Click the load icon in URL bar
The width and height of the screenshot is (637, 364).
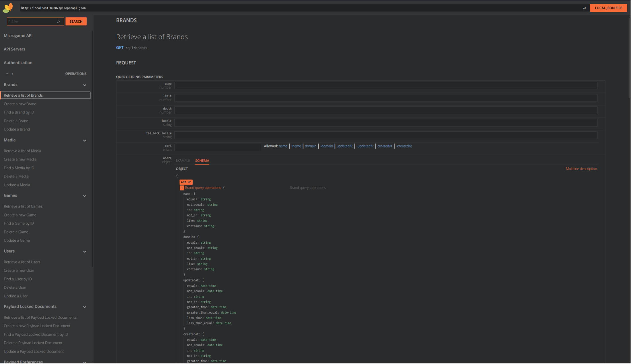pyautogui.click(x=584, y=8)
